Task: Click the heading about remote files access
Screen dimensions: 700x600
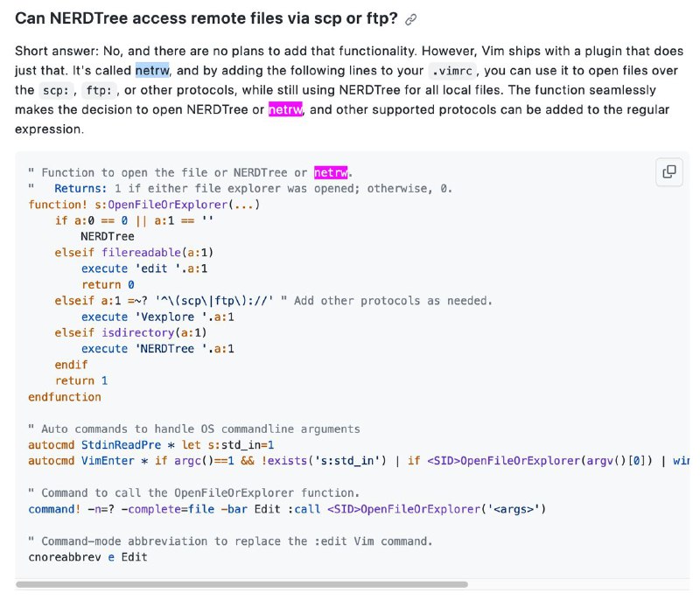Action: (x=206, y=18)
